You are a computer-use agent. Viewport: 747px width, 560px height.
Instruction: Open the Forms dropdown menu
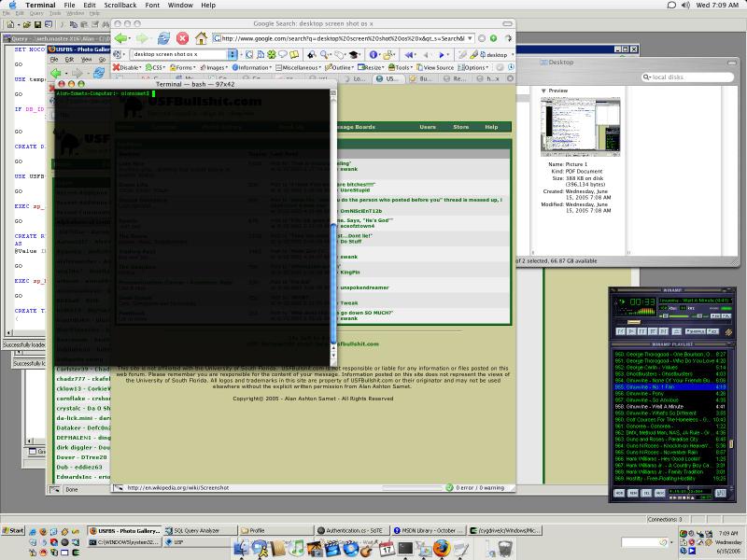click(183, 67)
